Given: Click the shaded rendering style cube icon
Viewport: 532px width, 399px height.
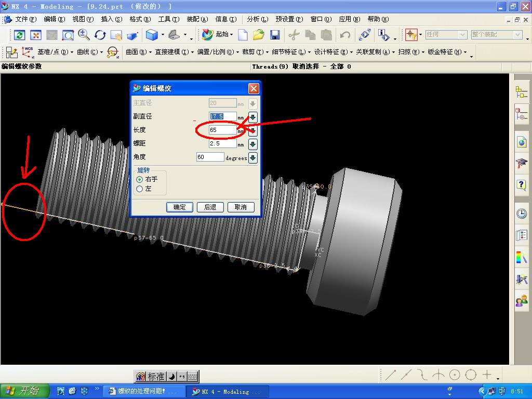Looking at the screenshot, I should coord(152,35).
